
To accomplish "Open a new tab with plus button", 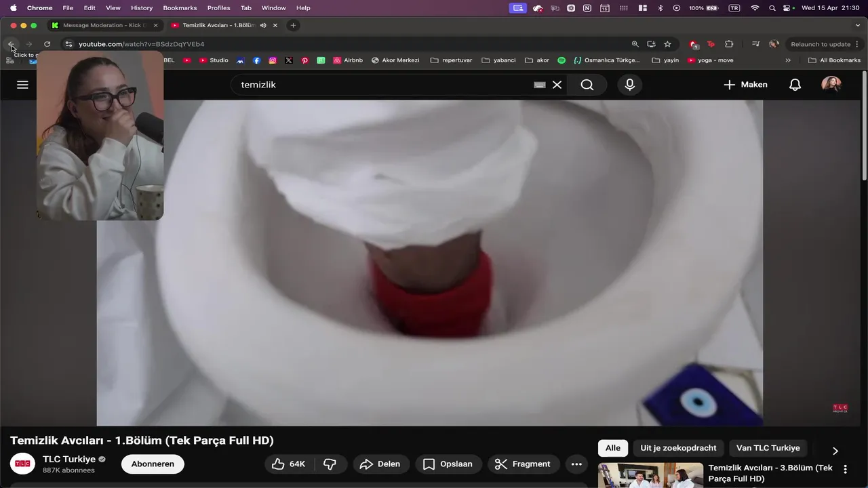I will pyautogui.click(x=293, y=25).
